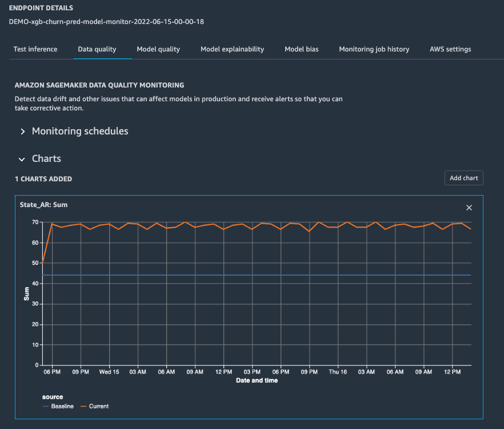
Task: Open the Model quality tab
Action: (158, 49)
